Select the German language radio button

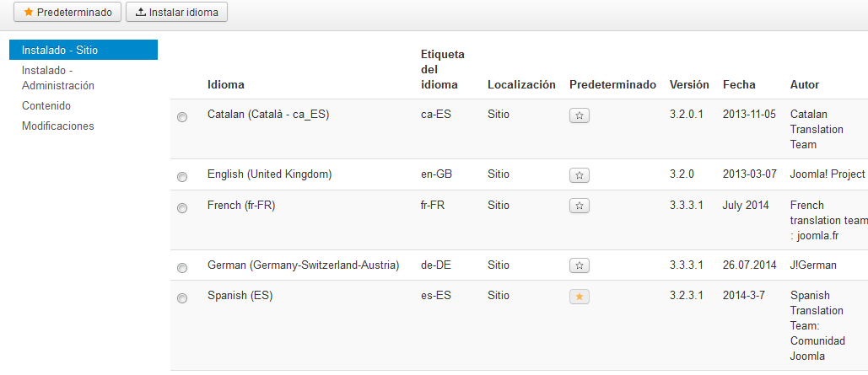pos(182,268)
